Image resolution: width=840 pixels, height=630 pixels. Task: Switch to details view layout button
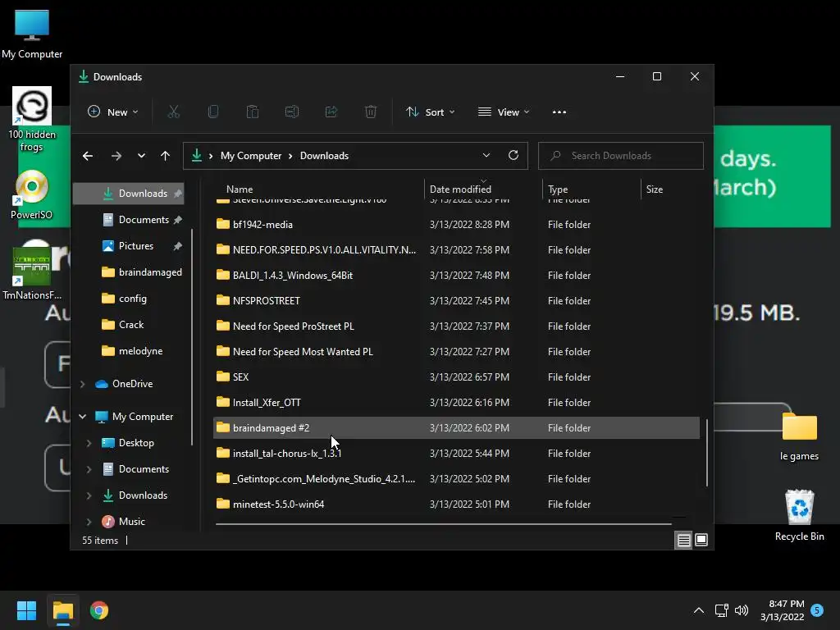(x=683, y=540)
